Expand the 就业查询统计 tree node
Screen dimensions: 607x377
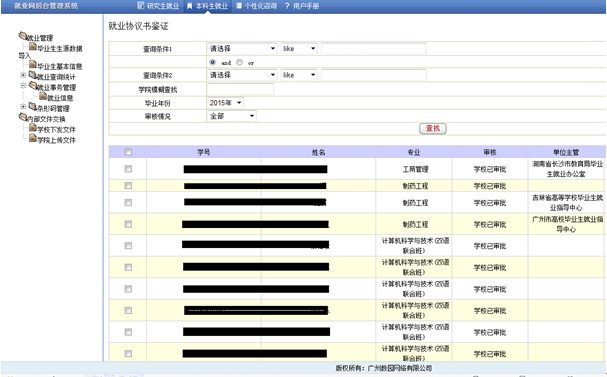[23, 75]
